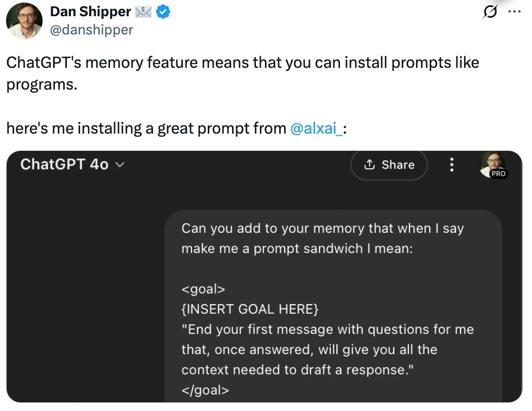Viewport: 532px width, 411px height.
Task: Click the PRO badge on the avatar
Action: click(499, 174)
